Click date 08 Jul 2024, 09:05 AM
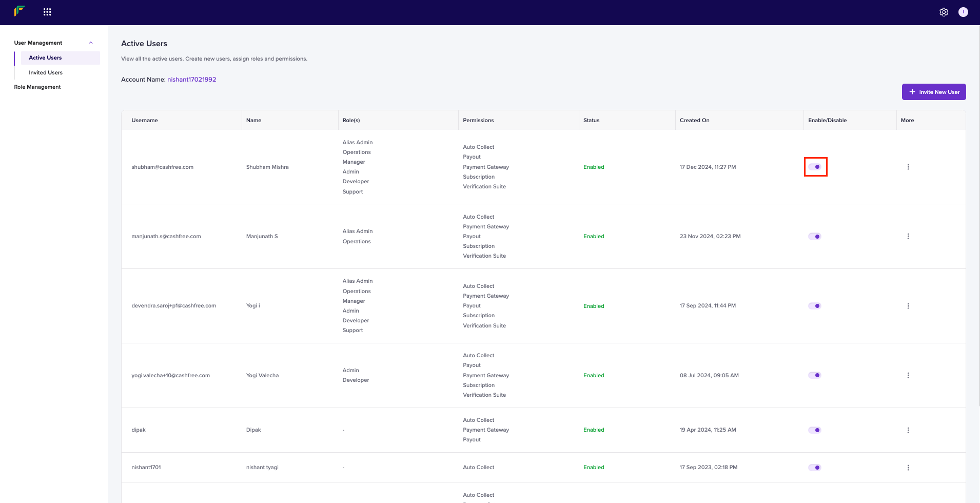The height and width of the screenshot is (503, 980). [709, 375]
